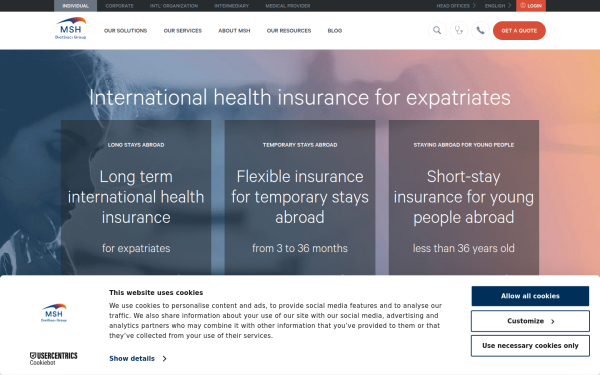Screen dimensions: 600x375
Task: Click the stethoscope icon in header
Action: (459, 31)
